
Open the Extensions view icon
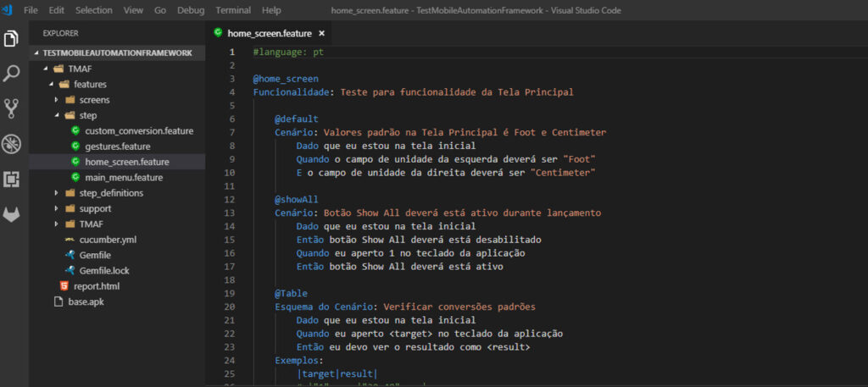click(x=11, y=180)
